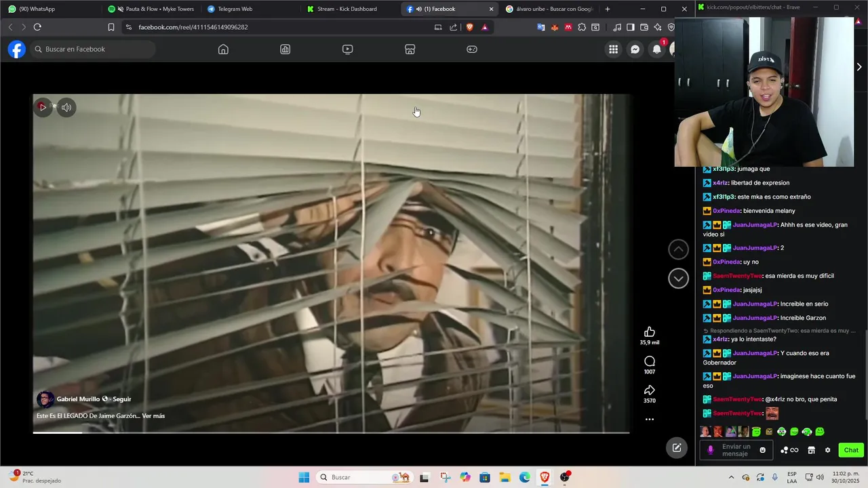Open the reel comments bubble icon
This screenshot has width=868, height=488.
click(x=650, y=361)
